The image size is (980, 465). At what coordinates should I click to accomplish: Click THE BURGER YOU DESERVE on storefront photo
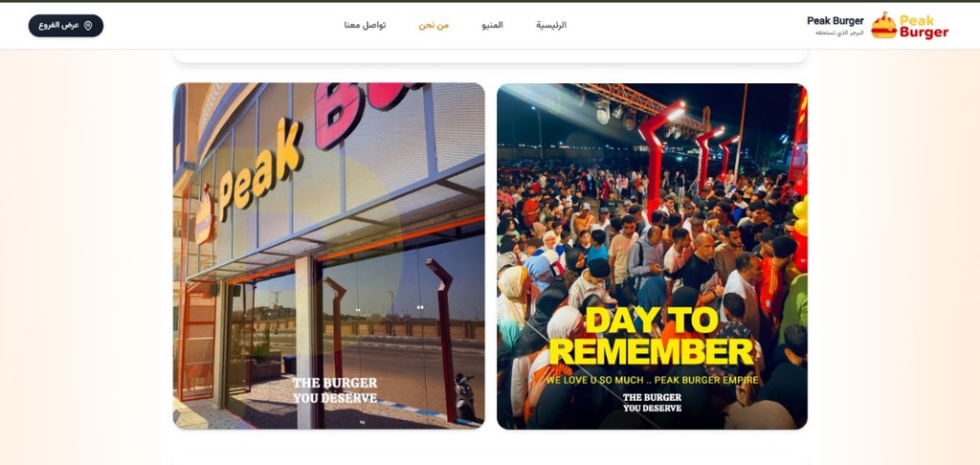[x=335, y=390]
